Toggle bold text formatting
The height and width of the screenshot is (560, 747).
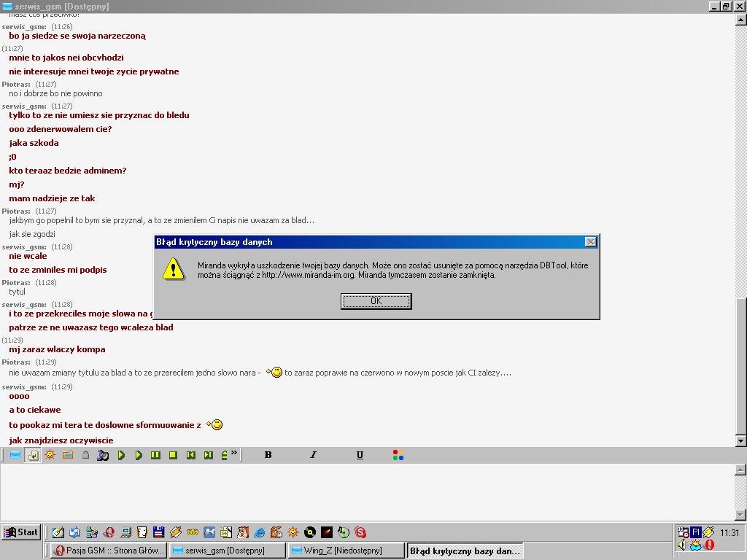coord(268,455)
